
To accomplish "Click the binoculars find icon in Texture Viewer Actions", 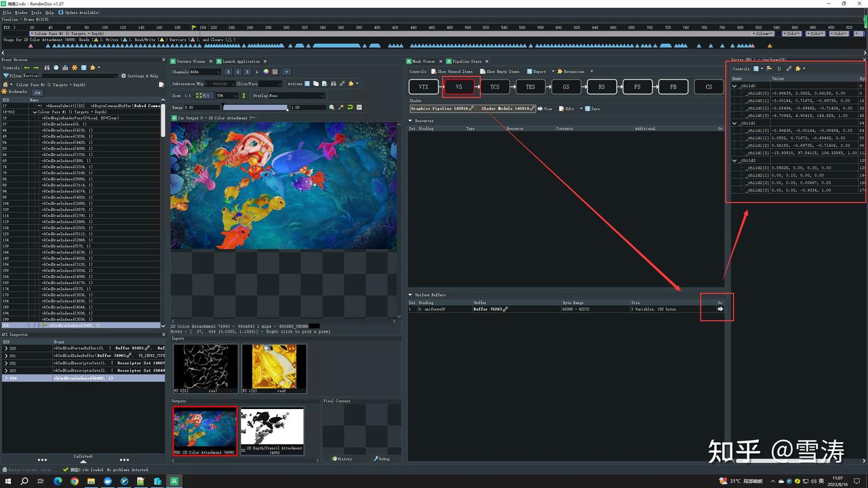I will [333, 83].
